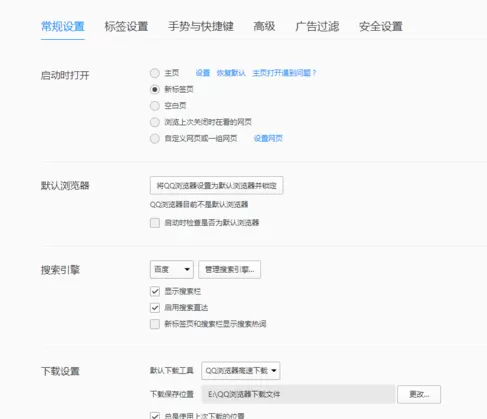Toggle the 启用搜索直达 checkbox

click(x=155, y=308)
